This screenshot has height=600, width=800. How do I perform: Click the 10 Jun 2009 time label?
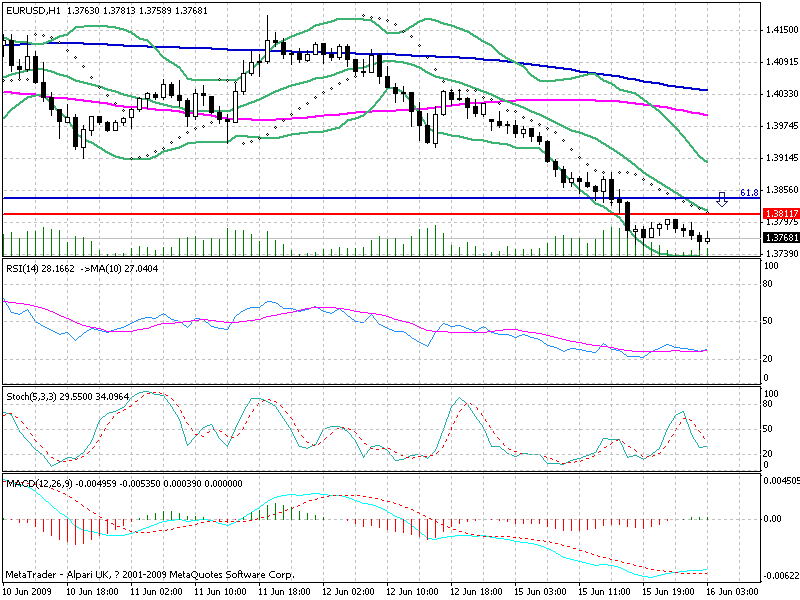(28, 591)
